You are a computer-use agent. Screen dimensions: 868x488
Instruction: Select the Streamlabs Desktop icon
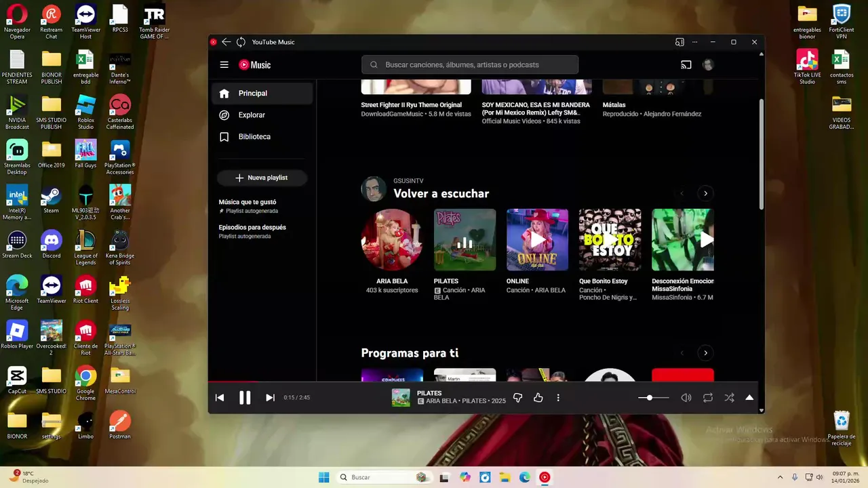click(x=17, y=157)
